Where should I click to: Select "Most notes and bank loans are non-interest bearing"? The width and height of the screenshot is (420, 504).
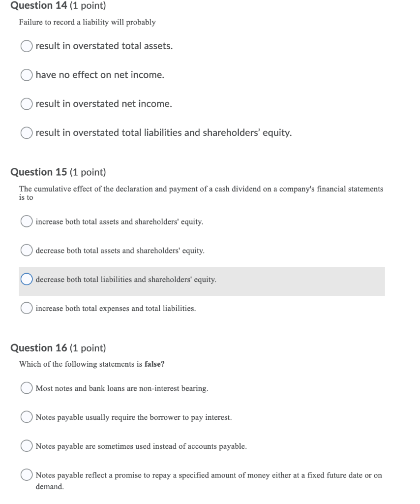click(27, 388)
